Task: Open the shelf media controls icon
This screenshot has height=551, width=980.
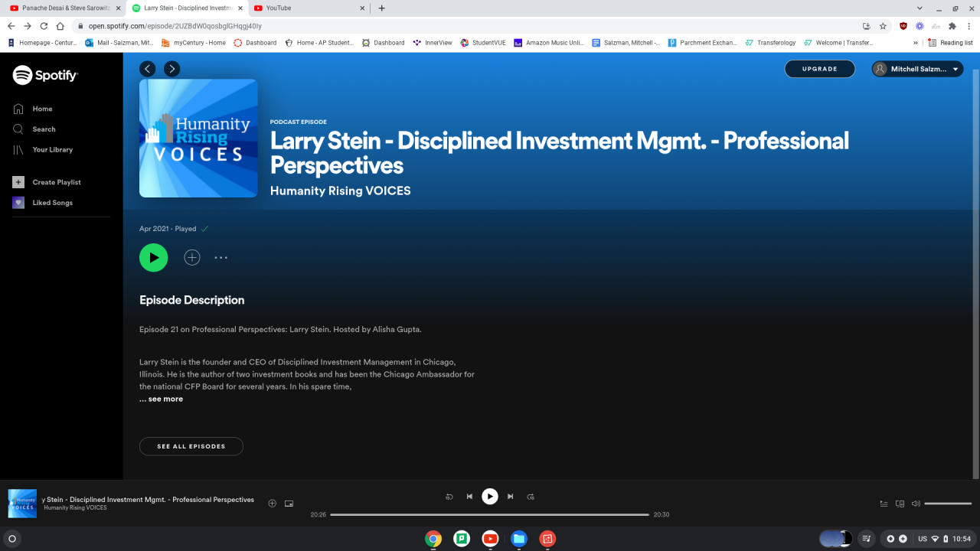Action: pyautogui.click(x=867, y=539)
